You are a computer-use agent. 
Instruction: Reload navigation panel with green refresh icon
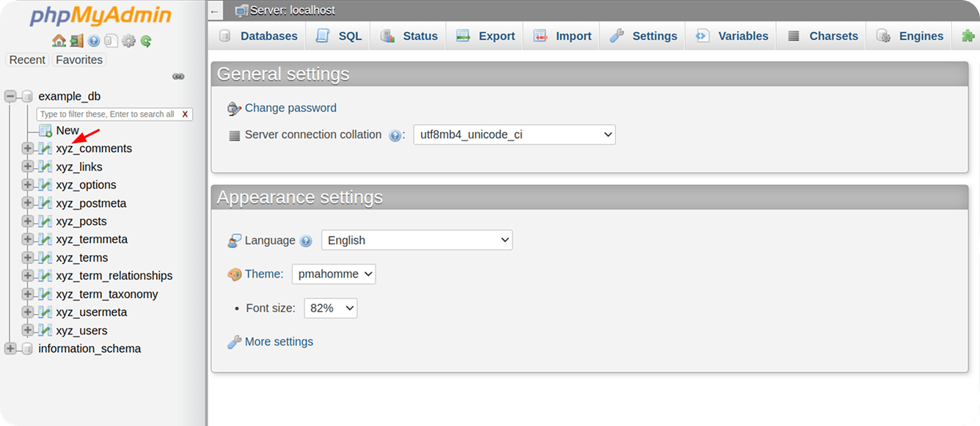146,41
